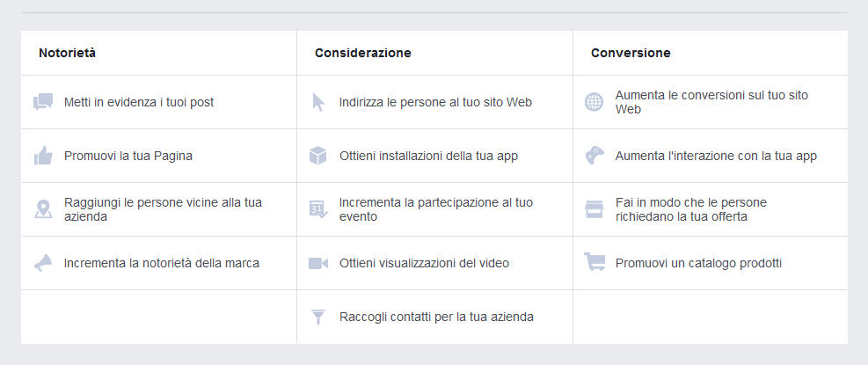868x365 pixels.
Task: Choose Promuovi un catalogo prodotti
Action: [x=698, y=263]
